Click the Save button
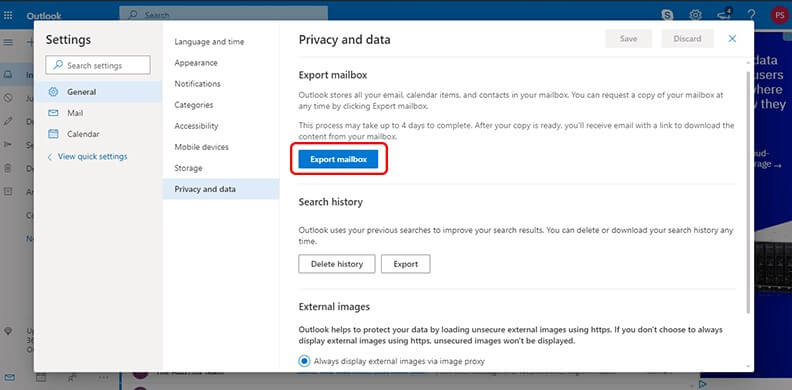792x390 pixels. [628, 39]
